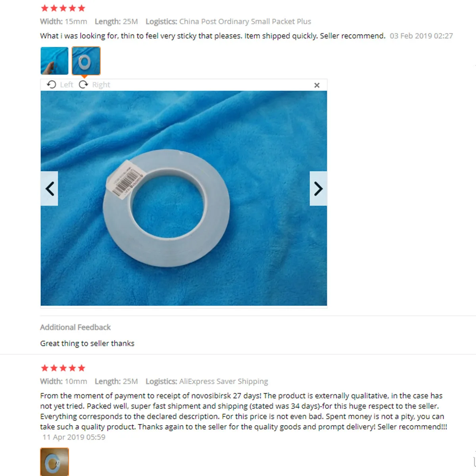Click the large blue tape roll photo
Viewport: 476px width, 476px height.
(x=184, y=198)
